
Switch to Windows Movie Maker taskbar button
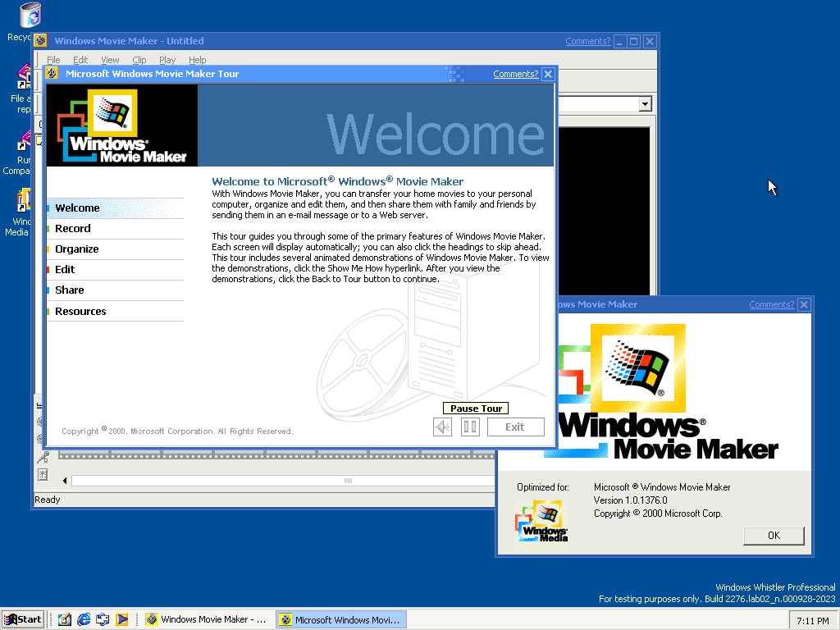point(208,619)
